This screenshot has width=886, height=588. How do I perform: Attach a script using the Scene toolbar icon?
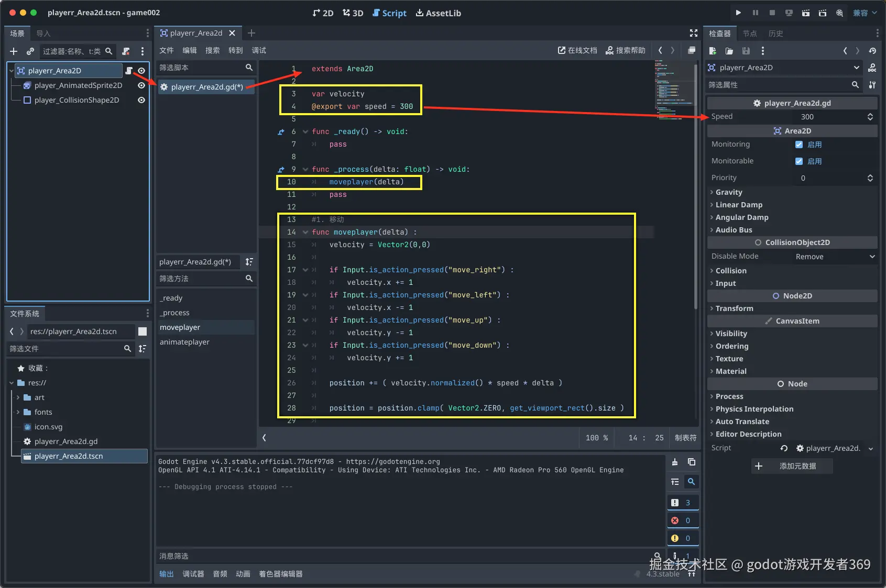[x=126, y=51]
